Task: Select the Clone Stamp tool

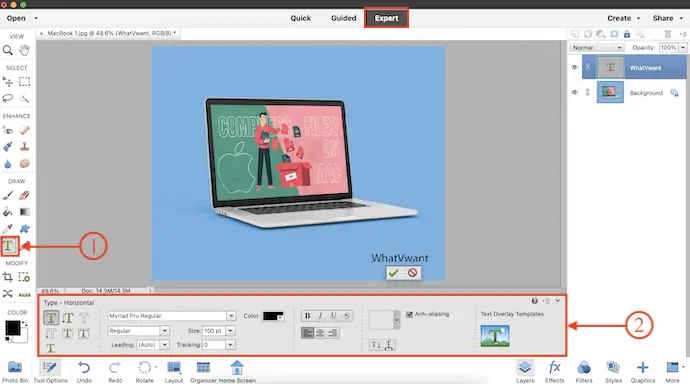Action: (24, 146)
